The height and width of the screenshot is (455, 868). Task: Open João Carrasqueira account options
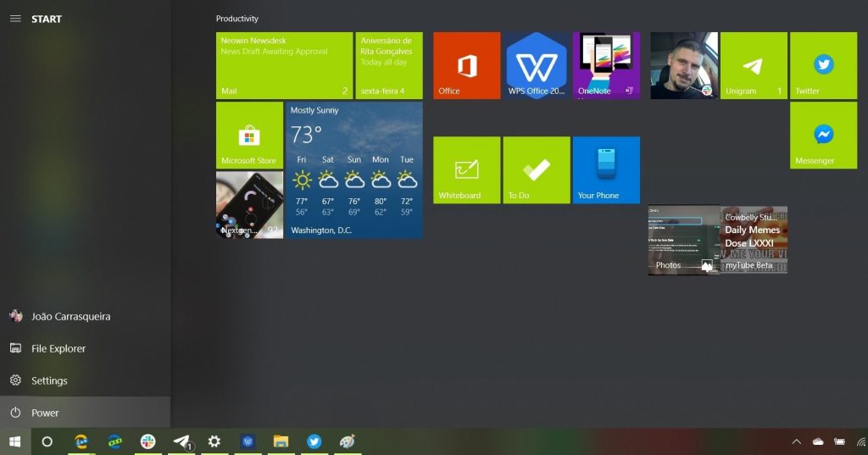click(x=70, y=316)
